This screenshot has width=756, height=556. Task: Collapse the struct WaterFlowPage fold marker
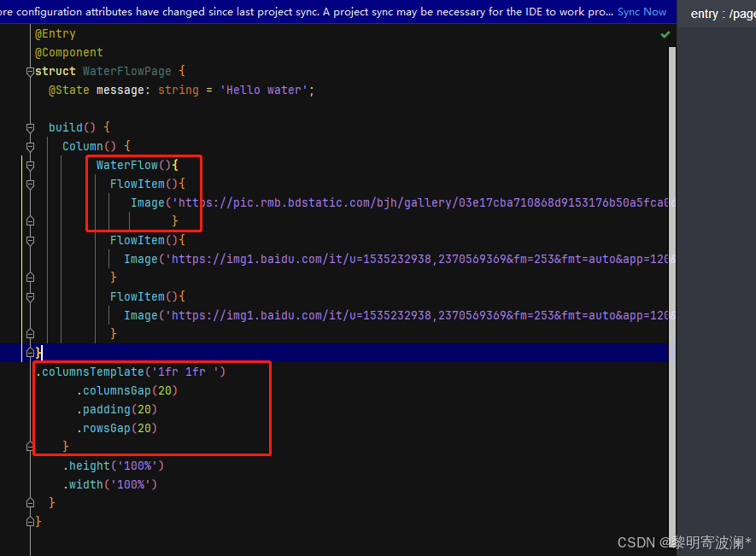(30, 72)
